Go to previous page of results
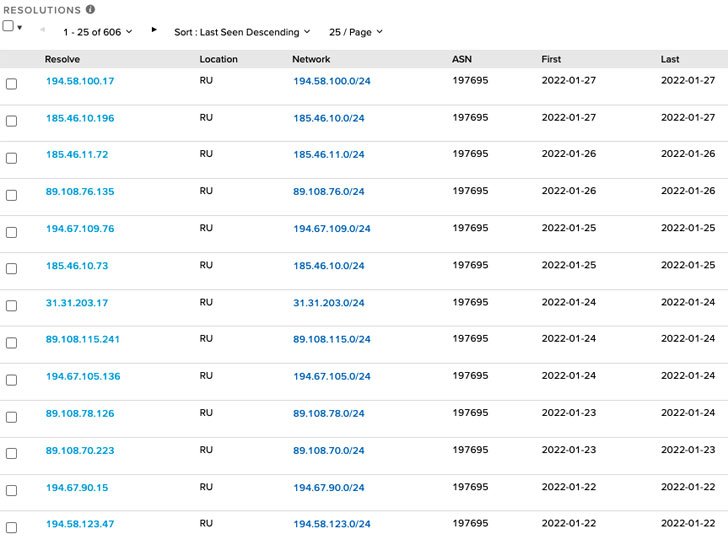Screen dimensions: 728x548 tap(42, 30)
